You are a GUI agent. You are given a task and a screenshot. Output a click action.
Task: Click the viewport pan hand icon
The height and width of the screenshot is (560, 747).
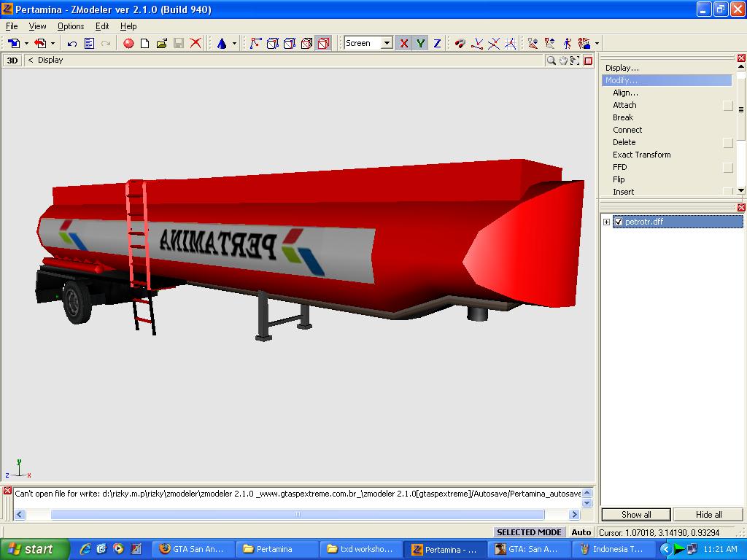tap(563, 61)
